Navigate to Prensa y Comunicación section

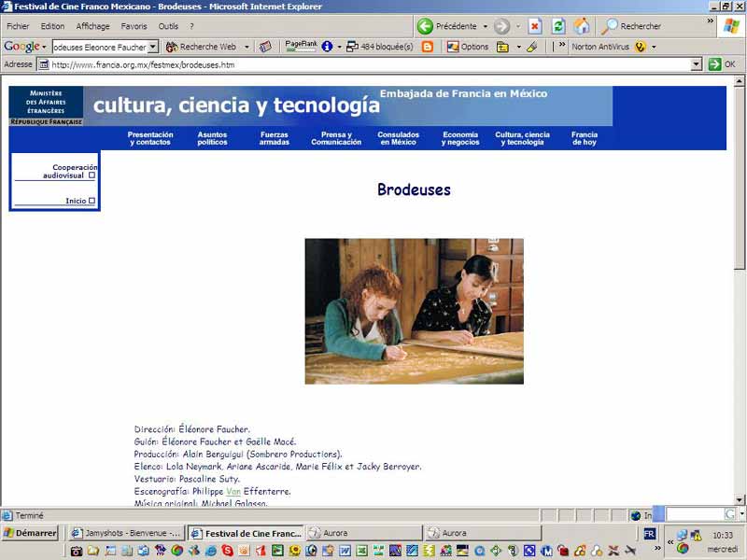click(x=339, y=138)
